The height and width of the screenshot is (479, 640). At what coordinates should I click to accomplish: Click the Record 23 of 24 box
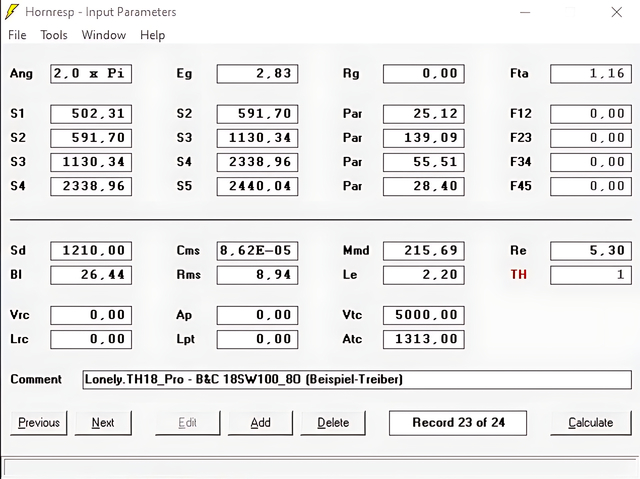point(458,423)
